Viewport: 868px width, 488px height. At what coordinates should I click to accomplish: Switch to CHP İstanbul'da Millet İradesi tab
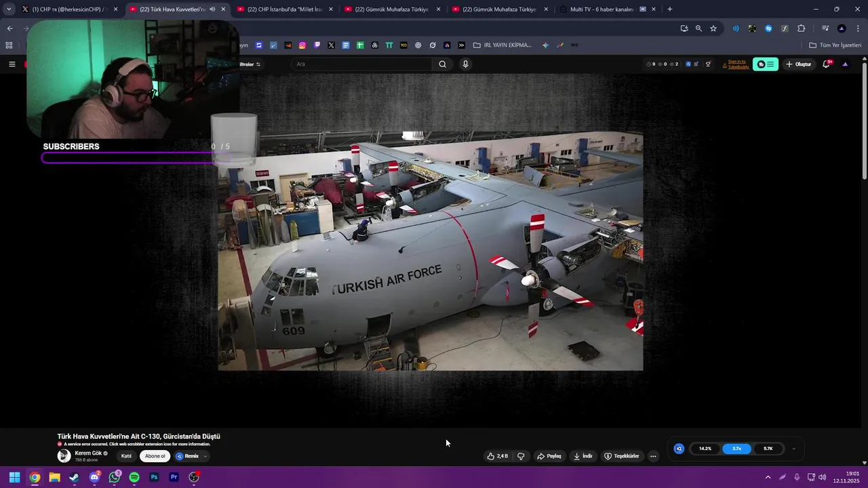coord(285,9)
